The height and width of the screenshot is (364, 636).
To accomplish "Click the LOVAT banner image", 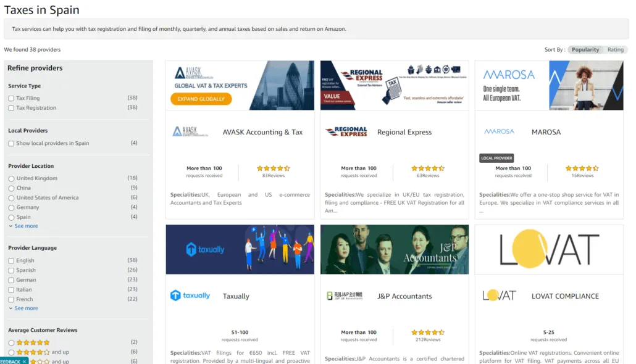I will (x=549, y=250).
